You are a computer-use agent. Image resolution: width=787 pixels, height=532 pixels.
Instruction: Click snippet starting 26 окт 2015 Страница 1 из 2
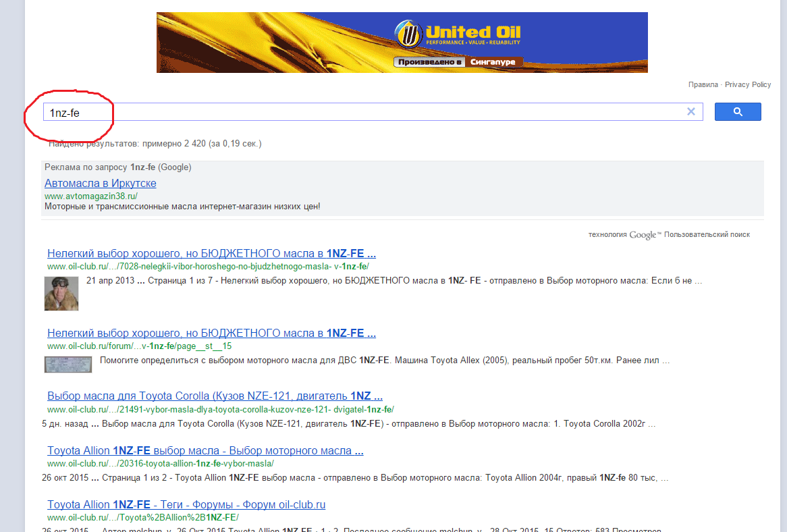pyautogui.click(x=355, y=478)
